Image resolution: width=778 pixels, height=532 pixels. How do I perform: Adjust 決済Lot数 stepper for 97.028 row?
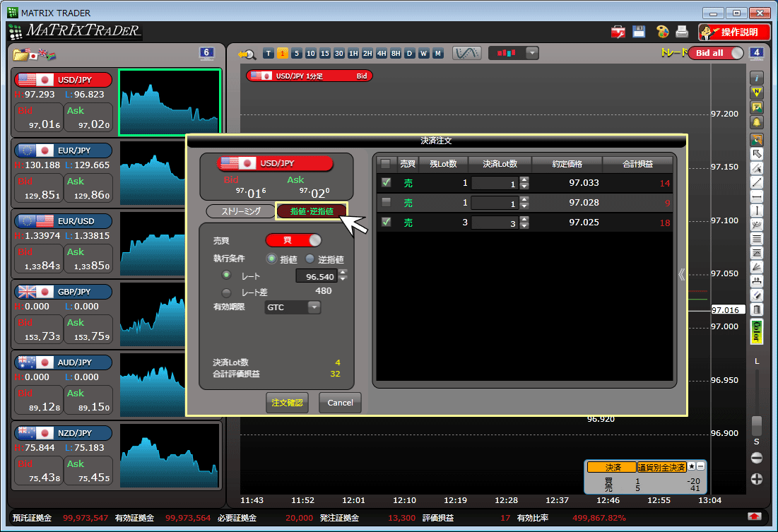(524, 203)
